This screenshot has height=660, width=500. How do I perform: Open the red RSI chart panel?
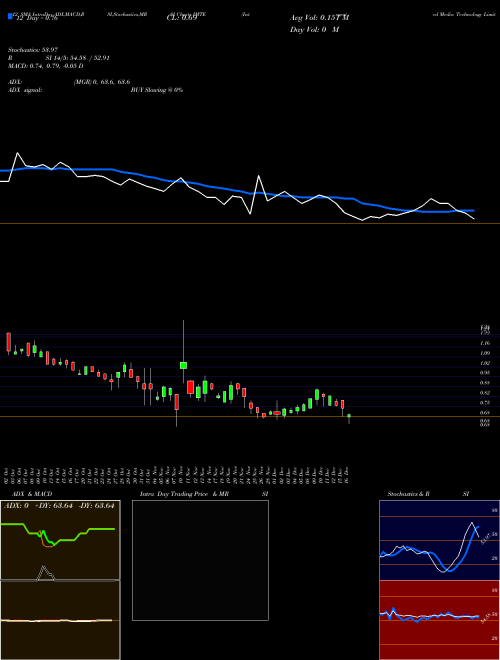(439, 620)
